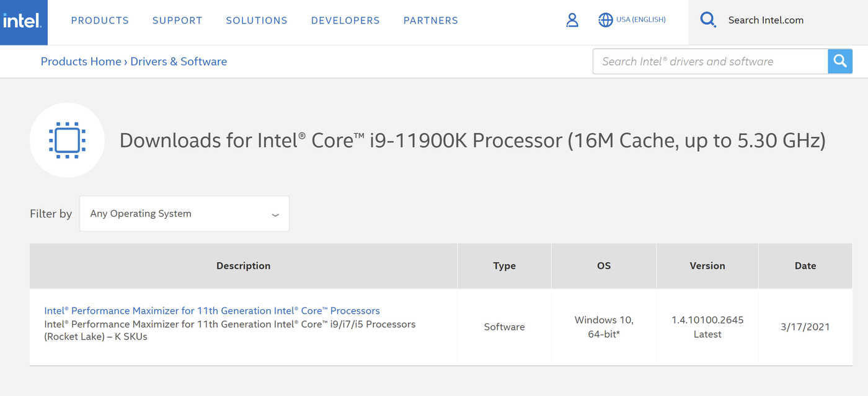Open the SUPPORT menu
The width and height of the screenshot is (868, 396).
[177, 20]
